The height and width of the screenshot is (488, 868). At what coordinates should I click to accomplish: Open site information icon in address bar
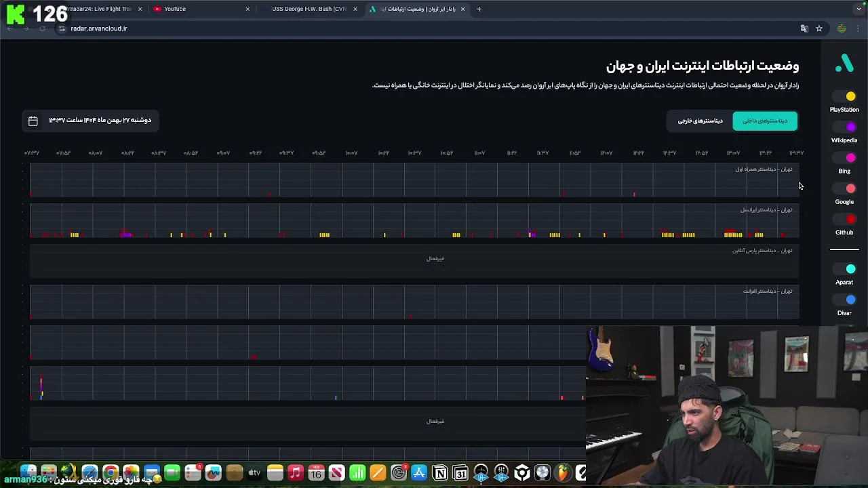pos(62,28)
